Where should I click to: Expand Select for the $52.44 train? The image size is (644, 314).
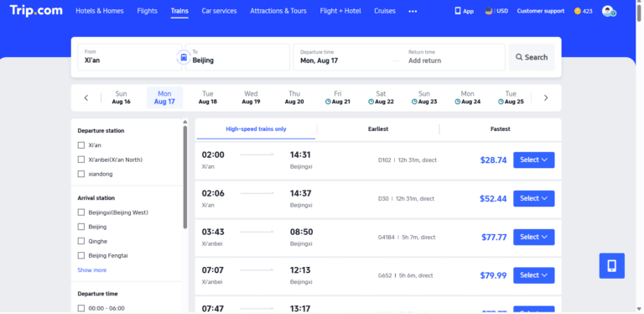pos(533,198)
